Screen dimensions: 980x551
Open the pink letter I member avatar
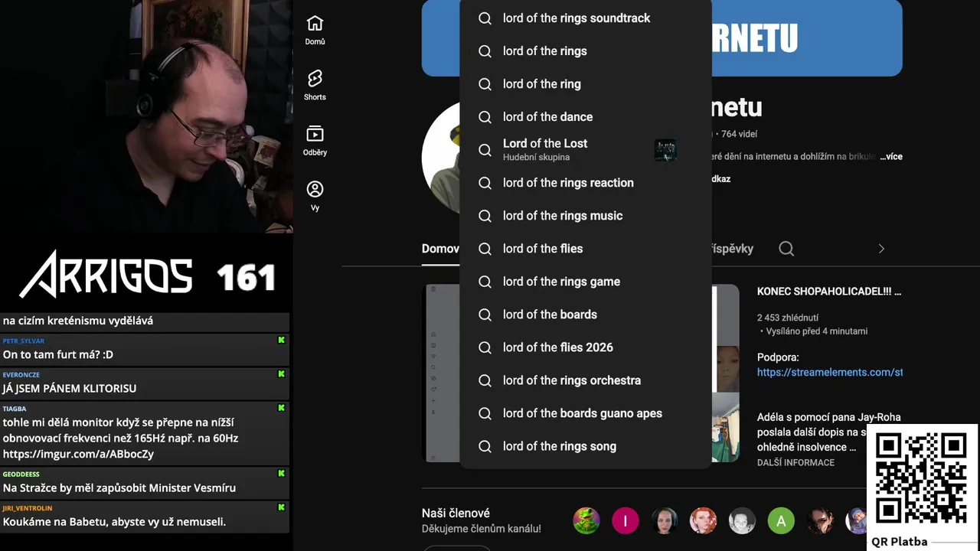(x=626, y=521)
